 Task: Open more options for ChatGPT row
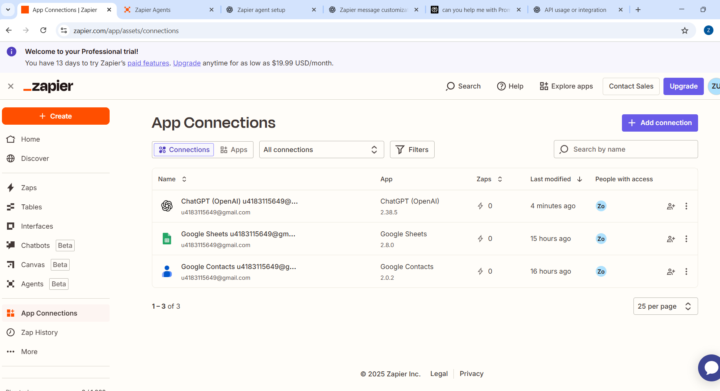686,206
